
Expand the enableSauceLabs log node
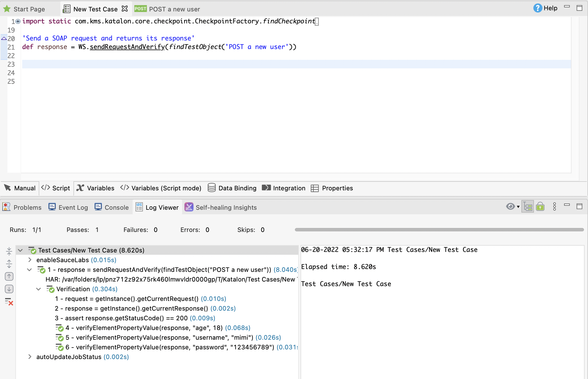(x=29, y=260)
